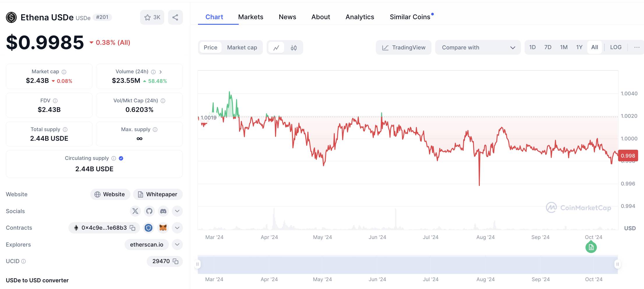
Task: Copy the UCID 29470
Action: [x=176, y=261]
